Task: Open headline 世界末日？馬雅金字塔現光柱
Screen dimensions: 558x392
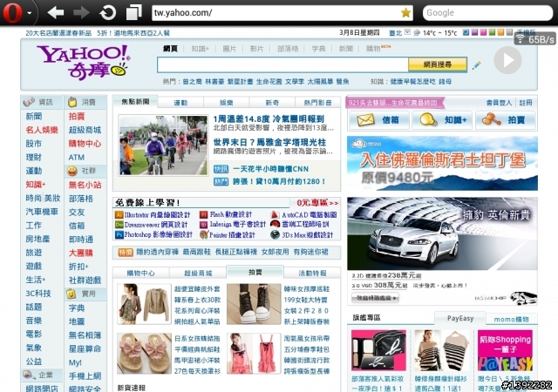Action: coord(269,142)
